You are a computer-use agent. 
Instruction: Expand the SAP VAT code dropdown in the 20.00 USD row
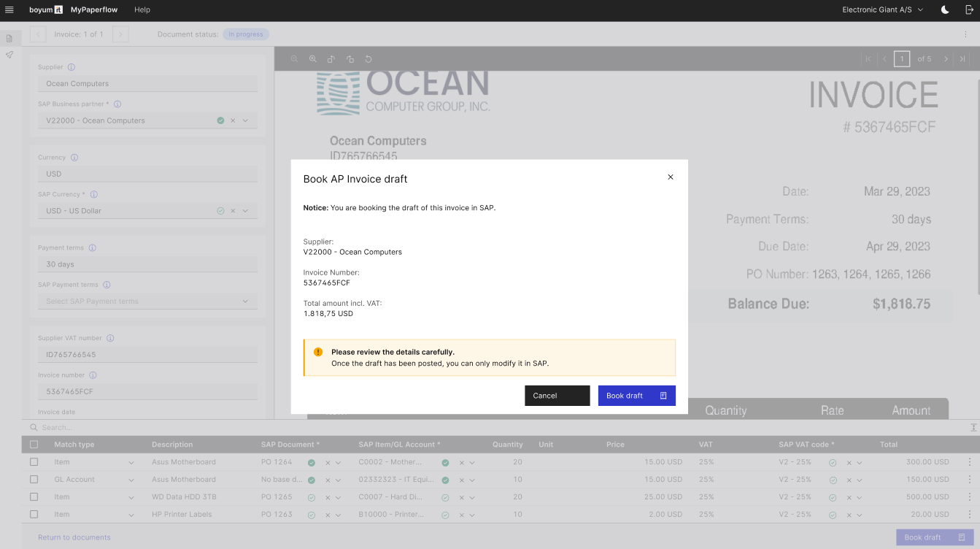tap(860, 515)
